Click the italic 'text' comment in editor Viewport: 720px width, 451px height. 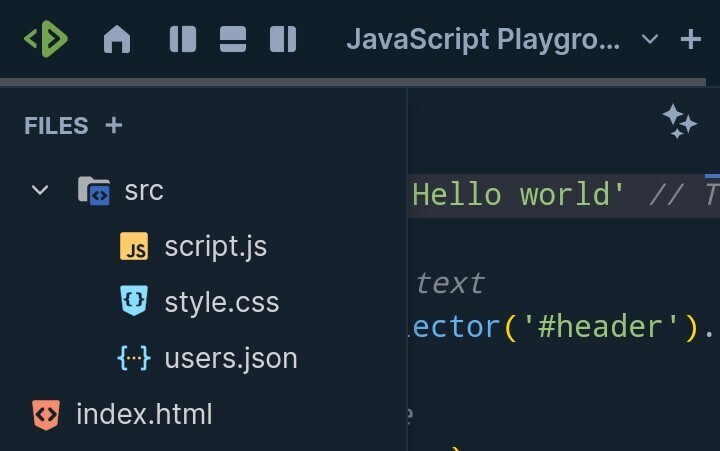pos(450,283)
